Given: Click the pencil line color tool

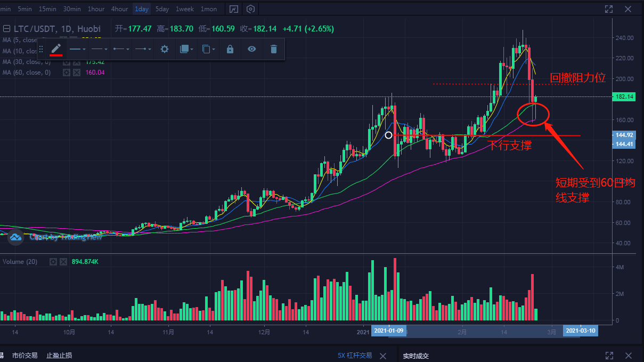Looking at the screenshot, I should click(56, 49).
